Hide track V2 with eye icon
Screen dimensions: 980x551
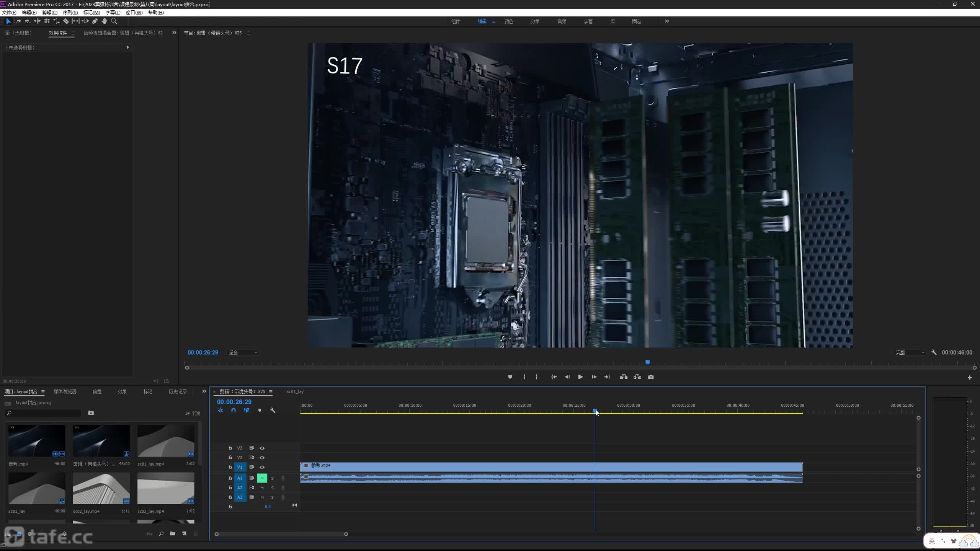point(262,458)
